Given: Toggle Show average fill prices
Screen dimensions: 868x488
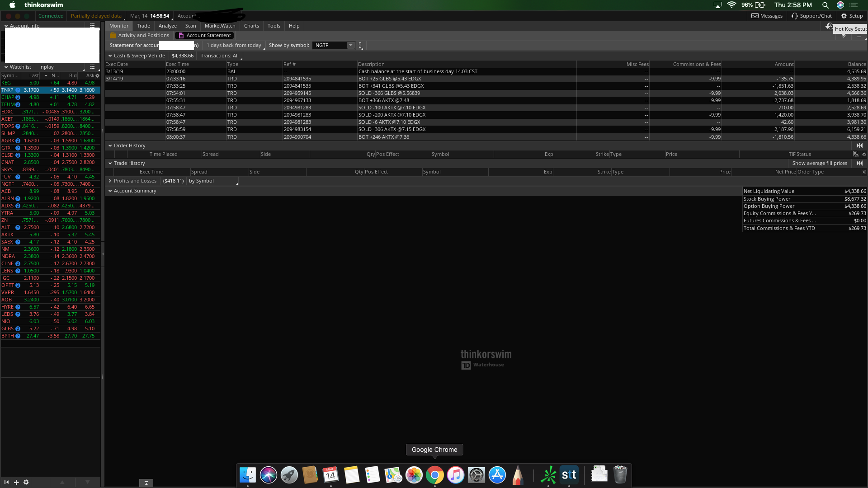Looking at the screenshot, I should (x=819, y=163).
